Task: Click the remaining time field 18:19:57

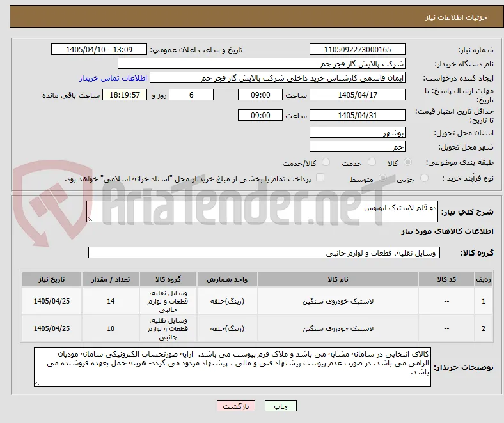Action: click(125, 95)
